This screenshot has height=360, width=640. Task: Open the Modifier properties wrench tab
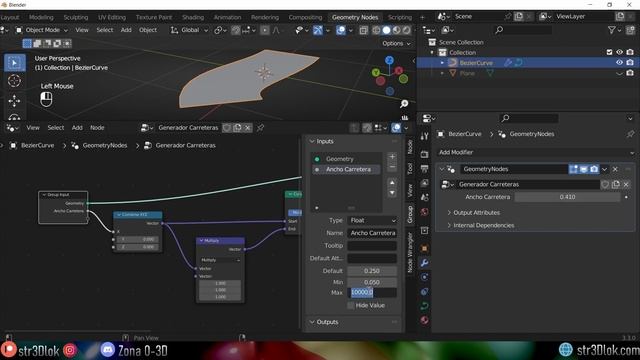(x=424, y=263)
